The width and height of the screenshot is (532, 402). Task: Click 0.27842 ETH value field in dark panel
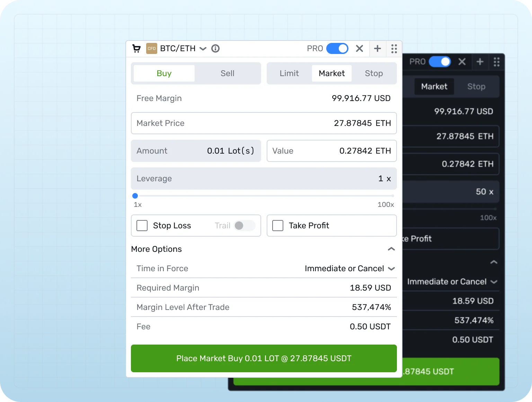click(x=451, y=164)
